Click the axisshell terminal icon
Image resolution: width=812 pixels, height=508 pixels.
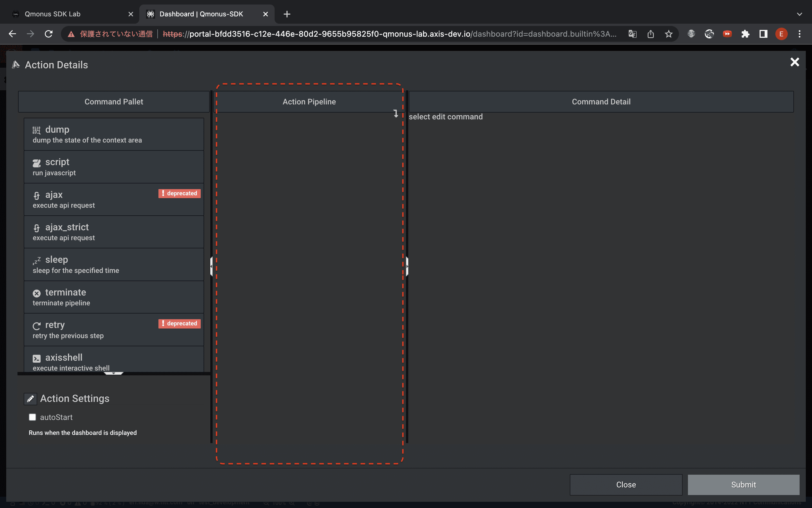click(x=37, y=358)
